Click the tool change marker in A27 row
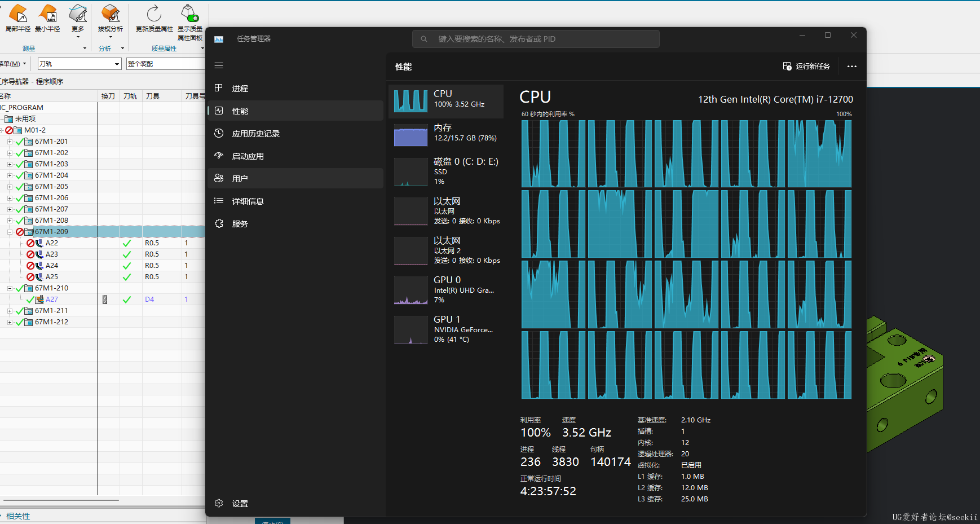Viewport: 980px width, 524px height. click(105, 300)
